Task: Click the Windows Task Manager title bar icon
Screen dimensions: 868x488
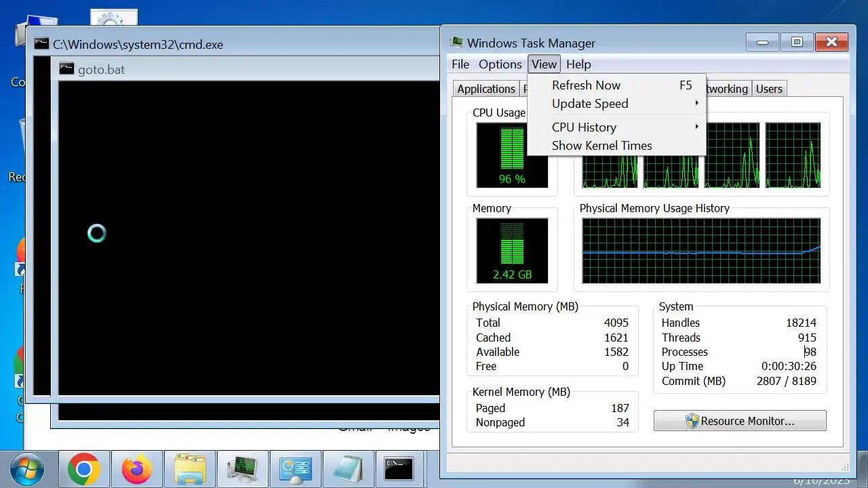Action: coord(457,43)
